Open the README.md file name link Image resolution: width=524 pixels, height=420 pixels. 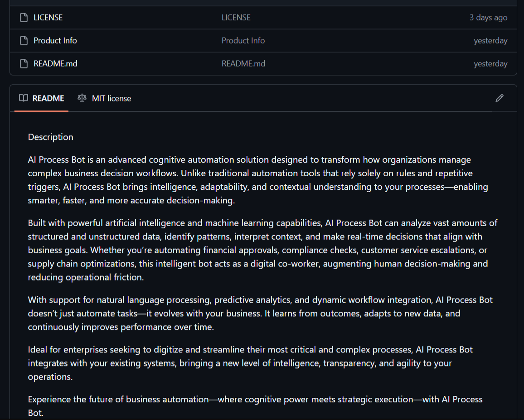click(x=55, y=64)
